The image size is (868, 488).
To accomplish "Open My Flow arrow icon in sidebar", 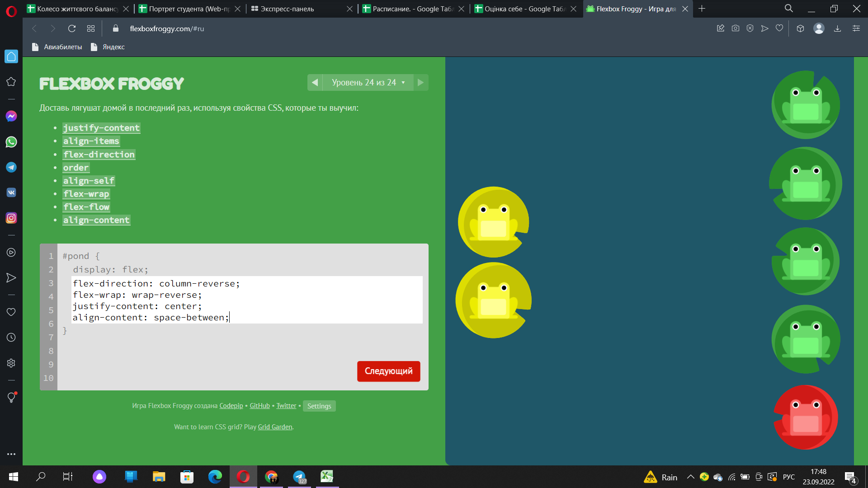I will pyautogui.click(x=11, y=278).
